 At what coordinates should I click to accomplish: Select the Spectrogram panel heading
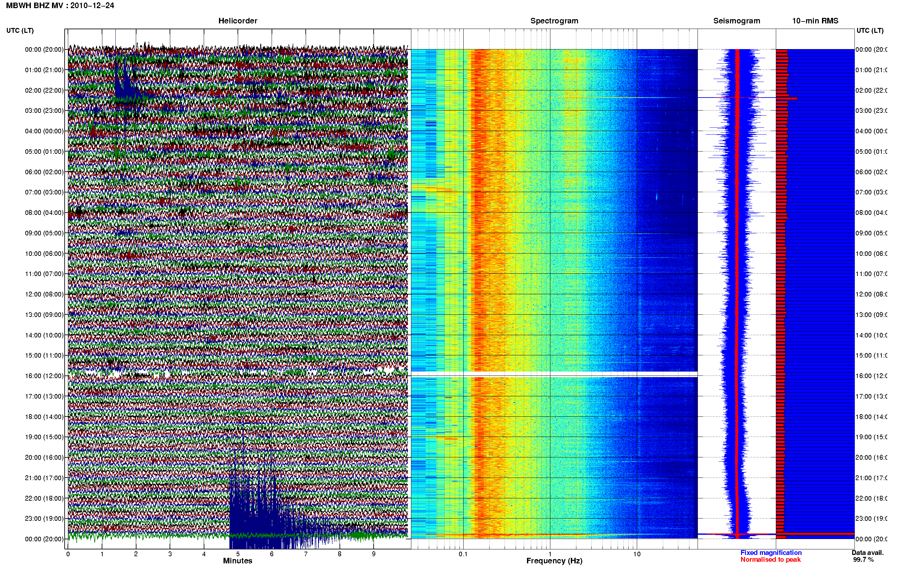[554, 21]
